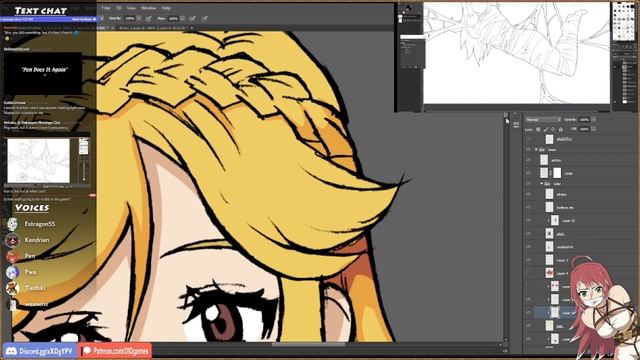Click the foreground/background color swatch in second window
This screenshot has width=640, height=360.
[x=408, y=8]
